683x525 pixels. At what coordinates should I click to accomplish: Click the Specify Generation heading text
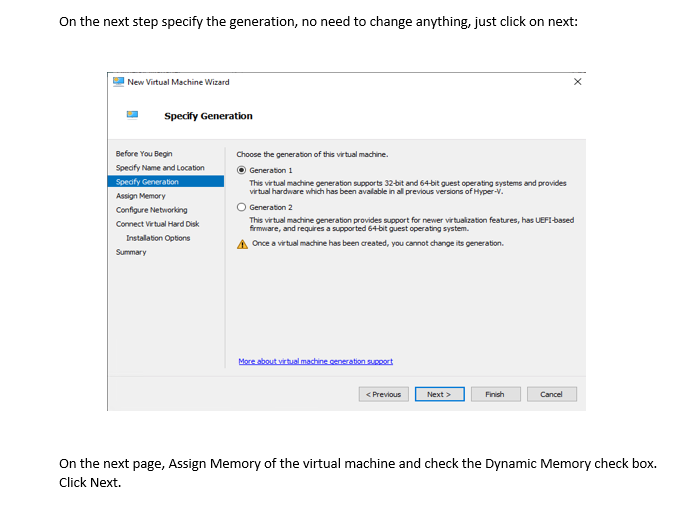(x=208, y=116)
